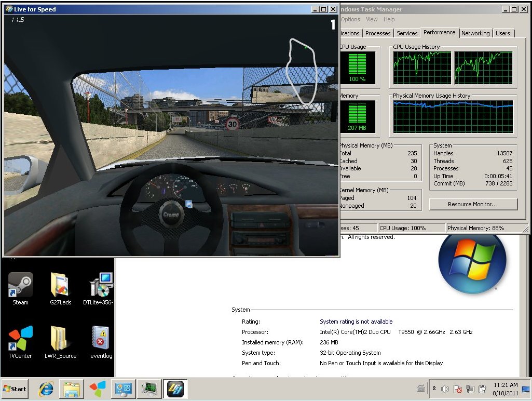Click the Paged kernel memory value 104
Viewport: 532px width, 401px height.
click(x=412, y=198)
